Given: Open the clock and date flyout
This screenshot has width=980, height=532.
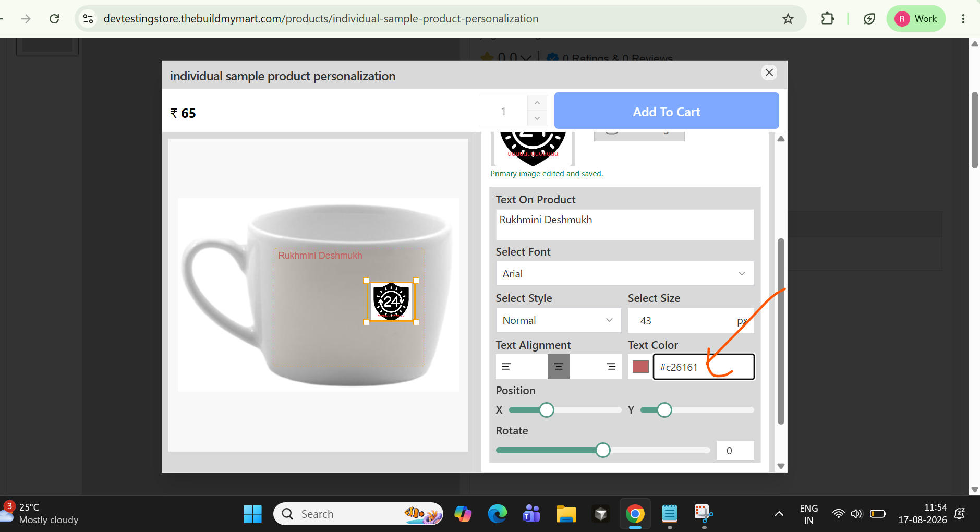Looking at the screenshot, I should point(922,514).
